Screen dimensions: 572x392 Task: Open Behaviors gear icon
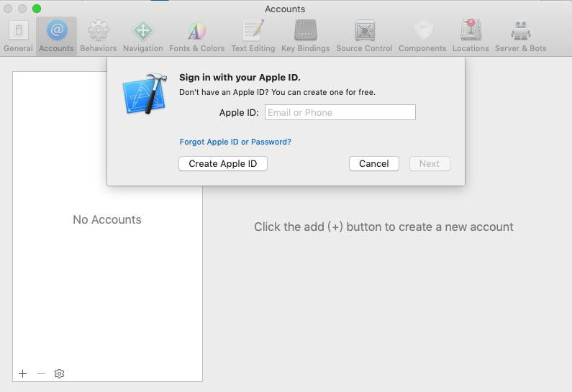[x=98, y=31]
